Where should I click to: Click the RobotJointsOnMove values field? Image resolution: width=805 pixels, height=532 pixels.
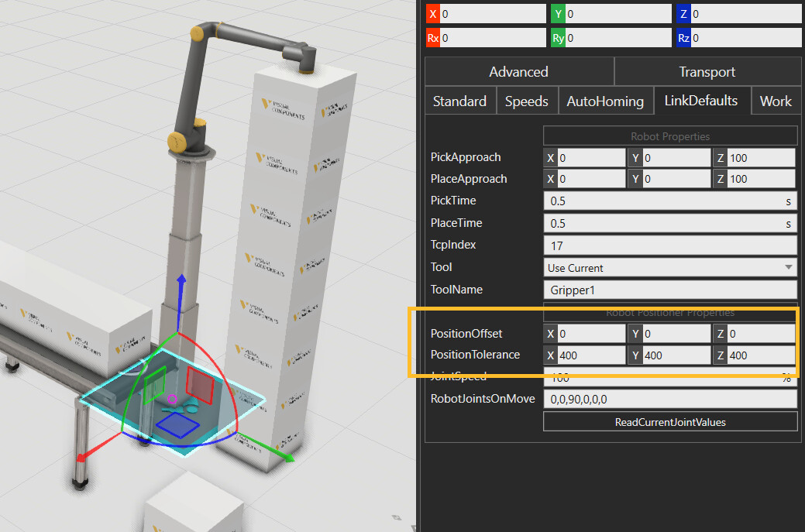pyautogui.click(x=669, y=400)
